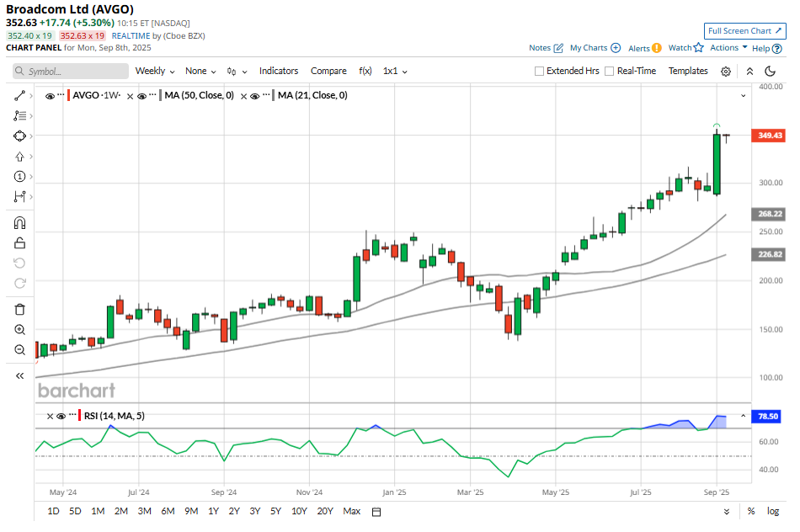800x532 pixels.
Task: Collapse the indicator legend chevron
Action: pos(744,95)
